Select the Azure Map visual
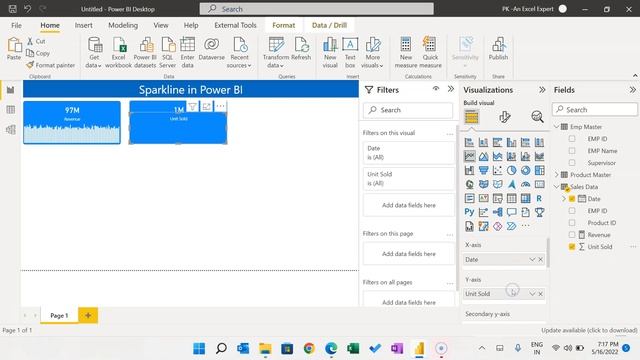640x360 pixels. tap(511, 184)
